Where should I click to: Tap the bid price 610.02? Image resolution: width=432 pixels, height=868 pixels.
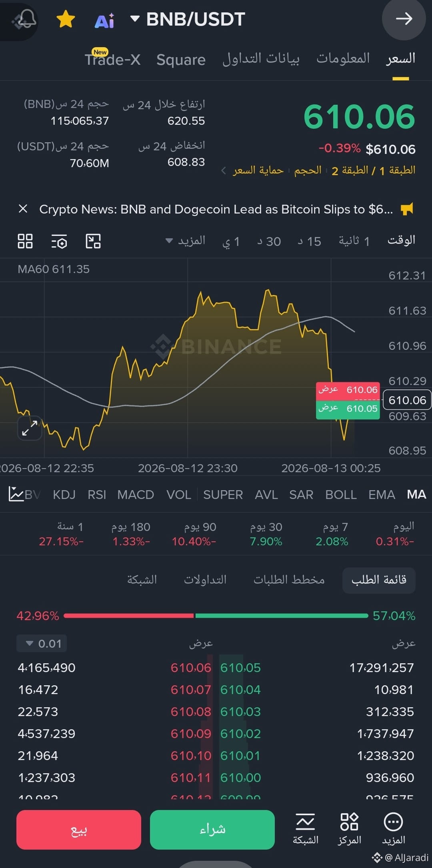point(240,733)
